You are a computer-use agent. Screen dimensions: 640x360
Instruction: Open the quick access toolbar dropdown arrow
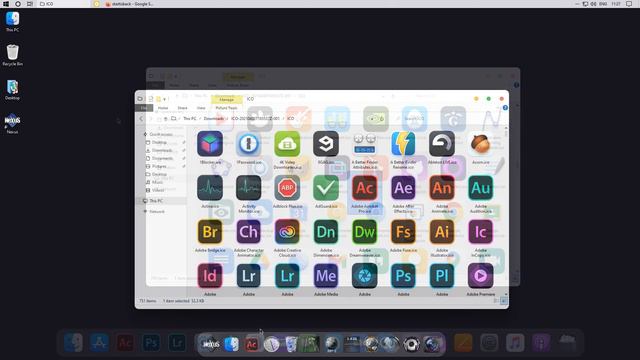click(x=165, y=99)
